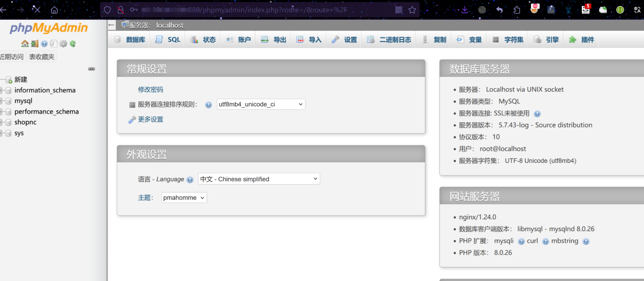Open navigation panel settings gear icon
The image size is (644, 281).
pos(63,44)
